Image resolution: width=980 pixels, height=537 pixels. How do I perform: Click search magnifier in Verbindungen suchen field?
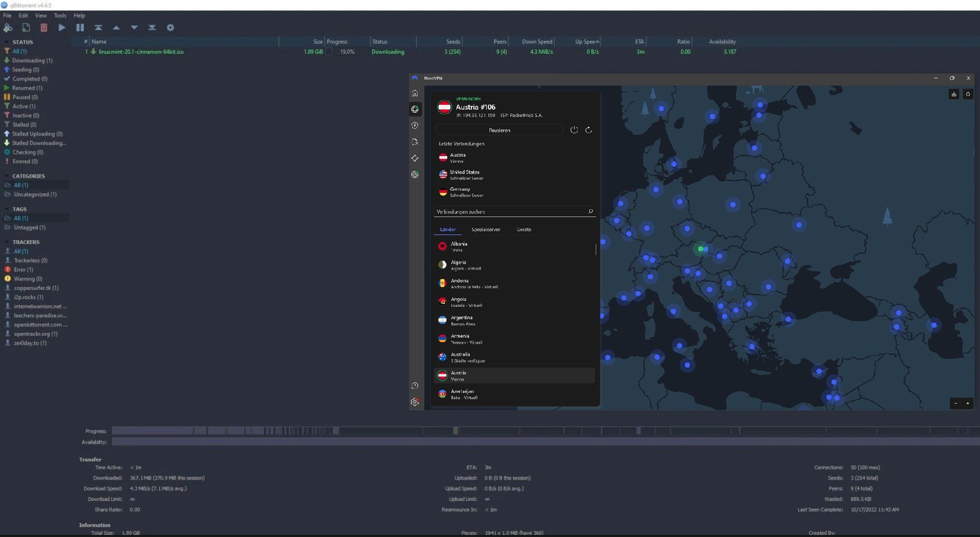(590, 212)
